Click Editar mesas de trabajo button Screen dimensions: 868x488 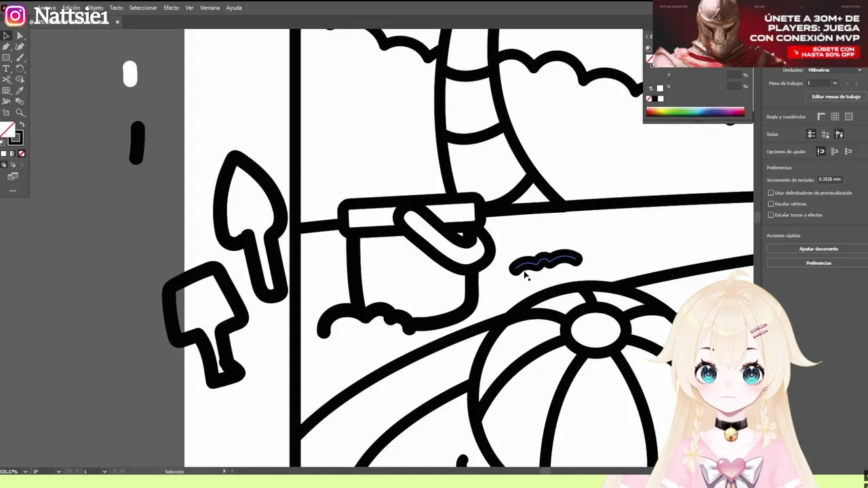click(836, 96)
